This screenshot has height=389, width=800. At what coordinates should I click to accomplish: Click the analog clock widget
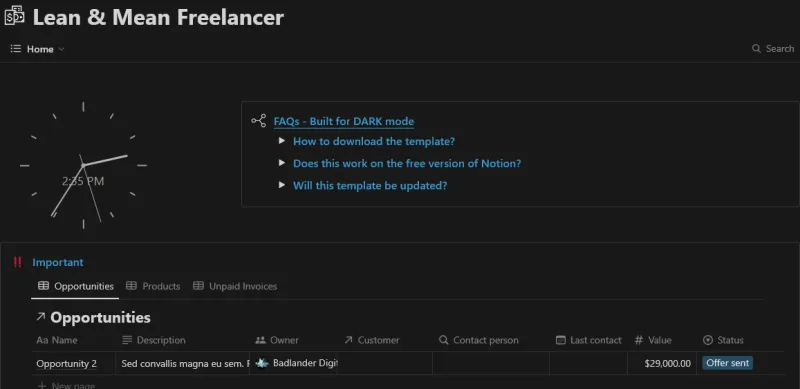tap(83, 165)
